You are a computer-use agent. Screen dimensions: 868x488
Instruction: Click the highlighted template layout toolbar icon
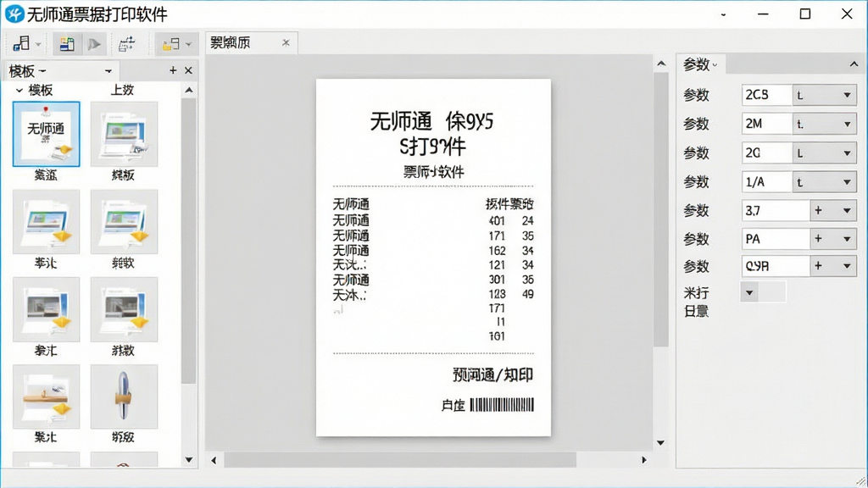pyautogui.click(x=67, y=44)
